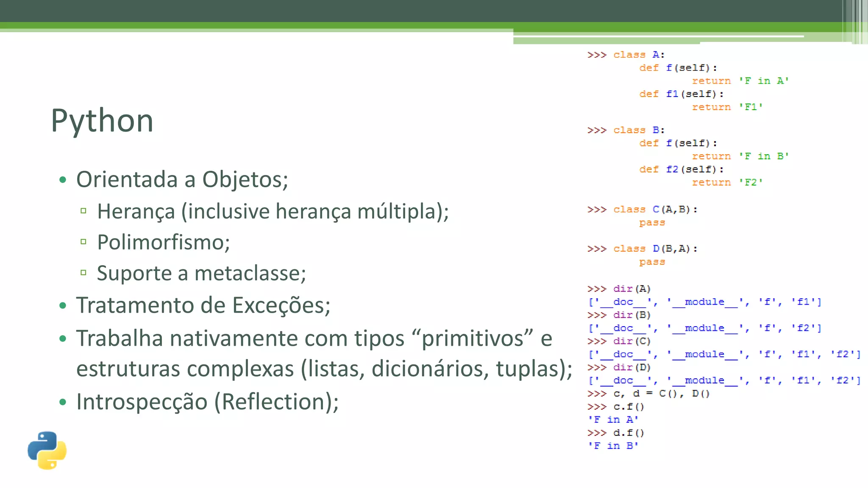Click 'estruturas complexas (listas, dicionários, tuplas);' line

324,369
